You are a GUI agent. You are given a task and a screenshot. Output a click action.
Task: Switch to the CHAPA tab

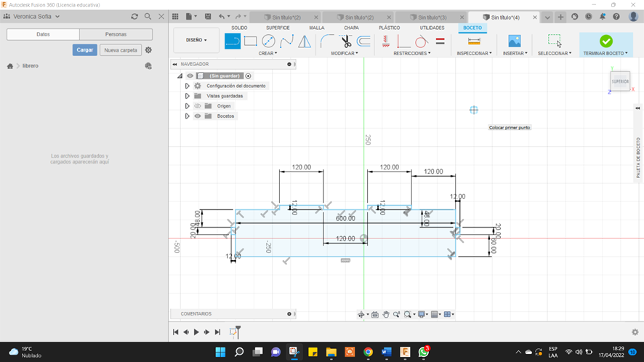click(351, 28)
